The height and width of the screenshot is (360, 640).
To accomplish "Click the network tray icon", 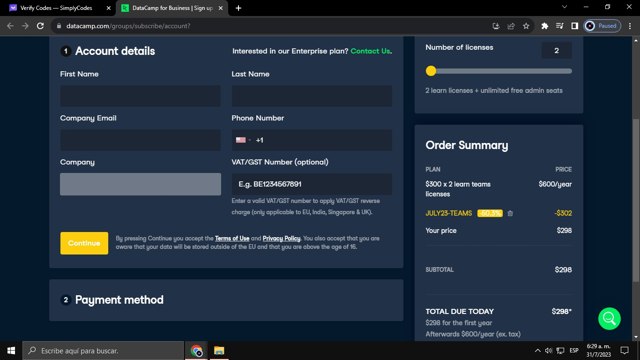I will coord(560,351).
